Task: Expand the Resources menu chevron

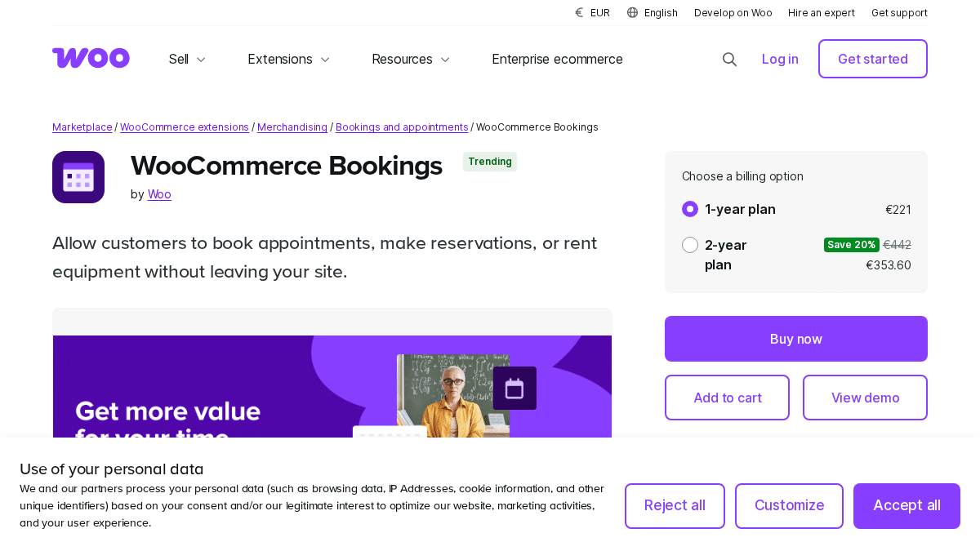Action: (445, 60)
